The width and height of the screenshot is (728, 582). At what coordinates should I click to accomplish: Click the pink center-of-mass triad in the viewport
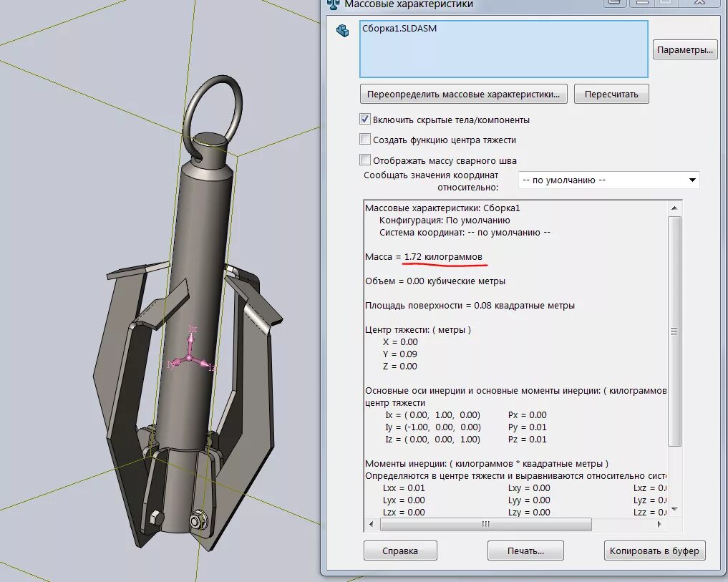[189, 357]
